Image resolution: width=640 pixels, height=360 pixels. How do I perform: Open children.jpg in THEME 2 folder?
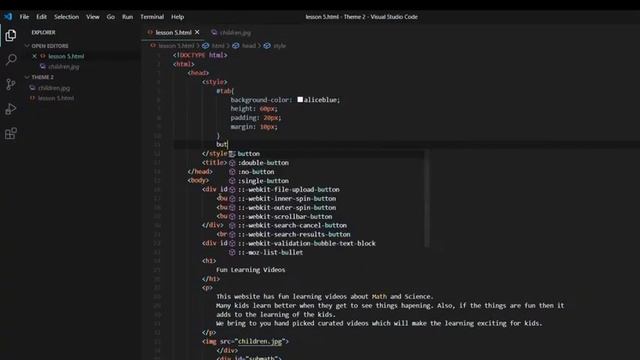[54, 88]
